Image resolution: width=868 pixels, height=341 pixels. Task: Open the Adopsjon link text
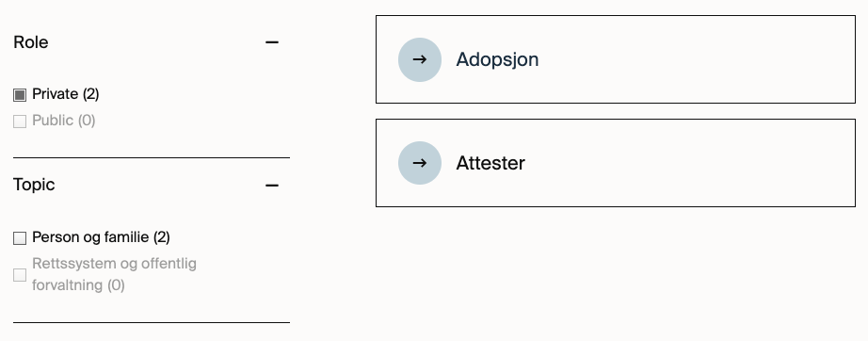point(497,59)
